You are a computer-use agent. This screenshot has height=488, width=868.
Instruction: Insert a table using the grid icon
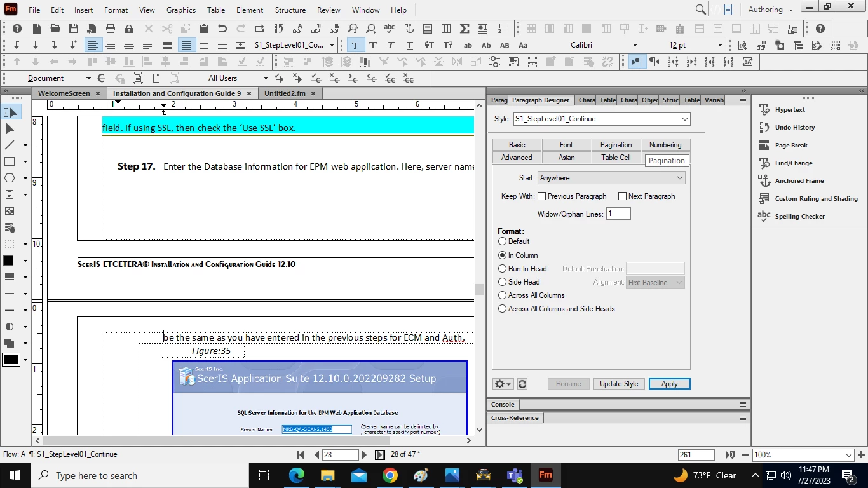click(x=446, y=29)
